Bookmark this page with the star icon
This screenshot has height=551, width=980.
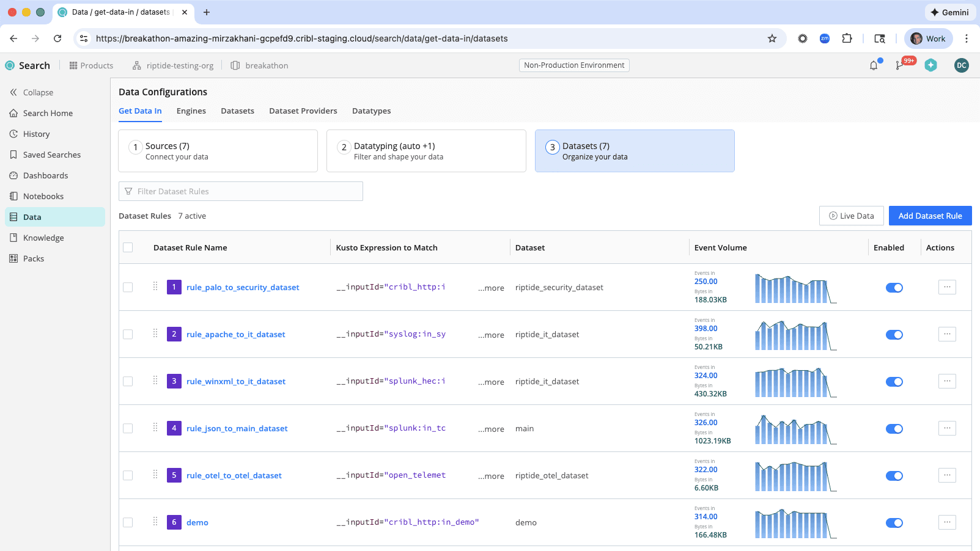click(772, 38)
